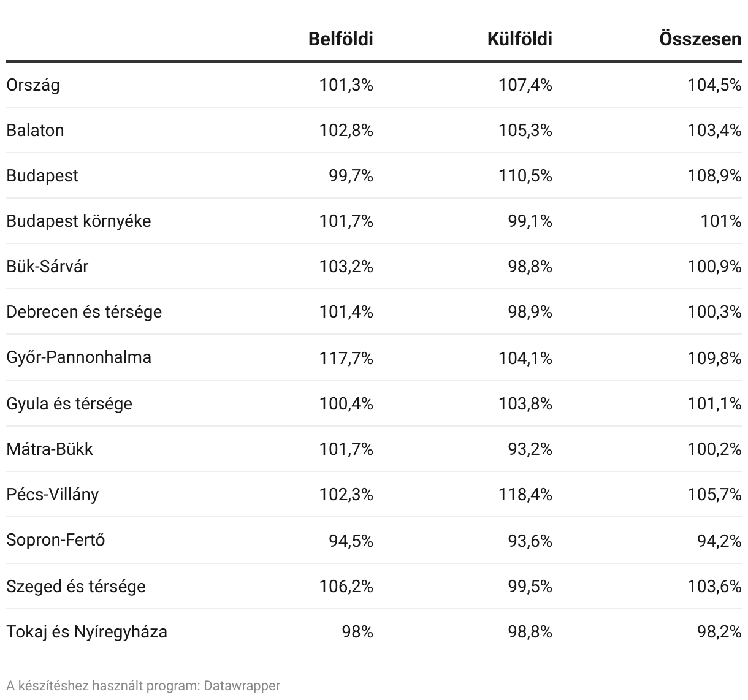The width and height of the screenshot is (748, 700).
Task: Click Budapest Összesen value 108,9%
Action: click(x=714, y=176)
